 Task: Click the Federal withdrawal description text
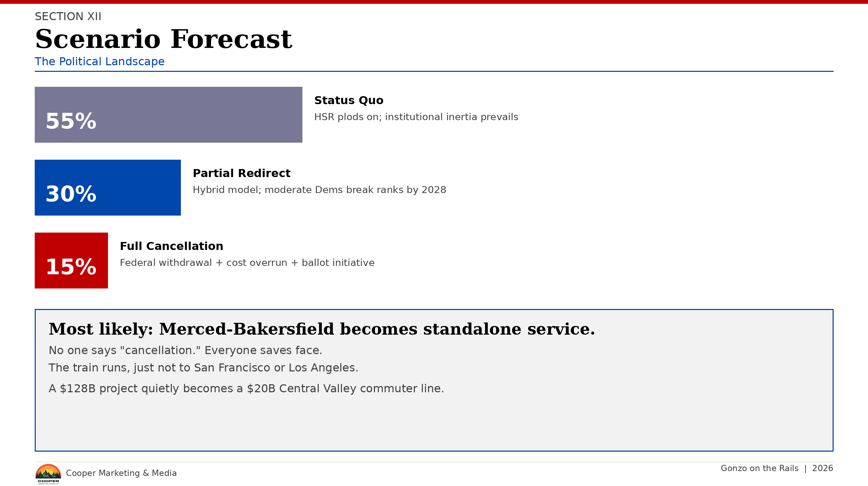pyautogui.click(x=247, y=263)
